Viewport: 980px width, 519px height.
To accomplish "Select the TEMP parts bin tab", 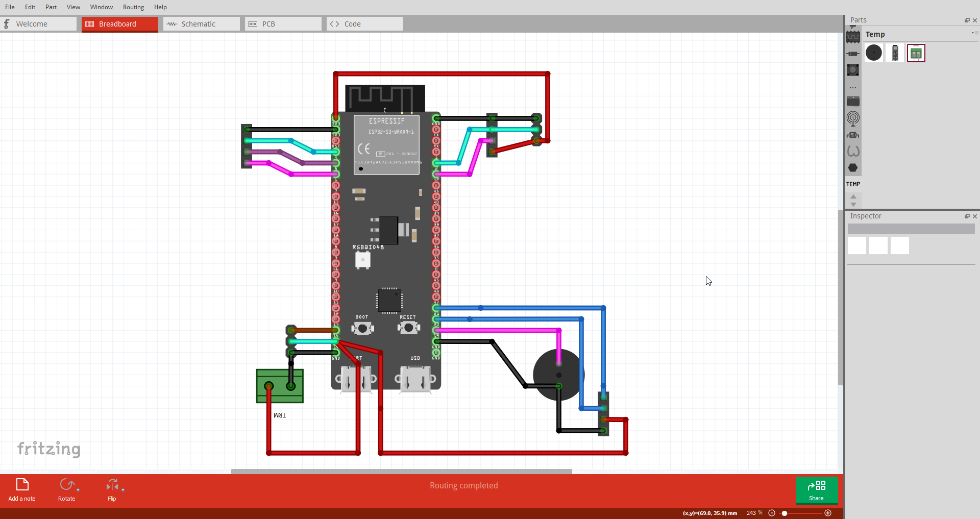I will coord(853,184).
